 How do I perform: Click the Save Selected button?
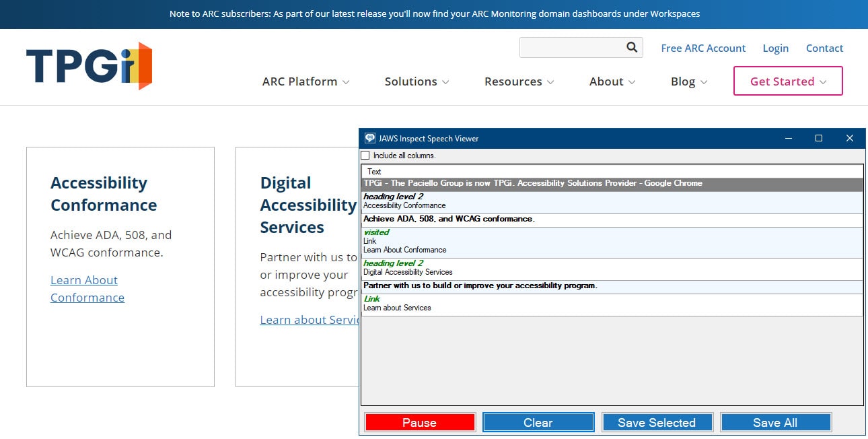[657, 422]
